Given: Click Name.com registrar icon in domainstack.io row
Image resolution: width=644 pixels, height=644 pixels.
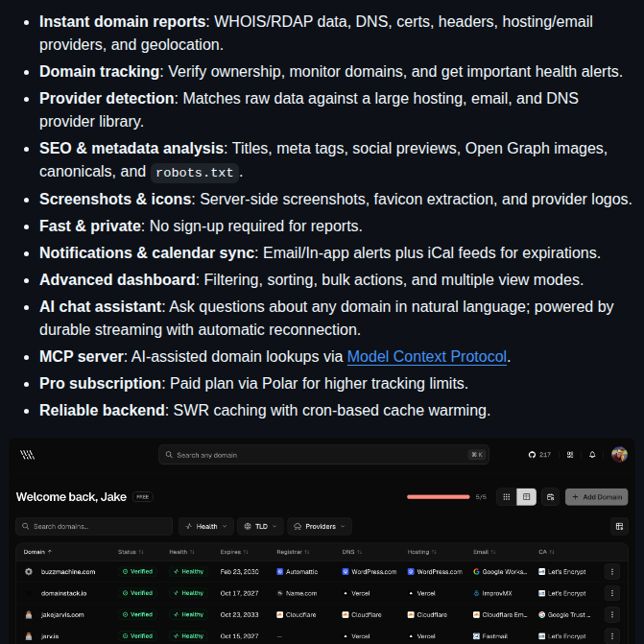Looking at the screenshot, I should pos(279,593).
